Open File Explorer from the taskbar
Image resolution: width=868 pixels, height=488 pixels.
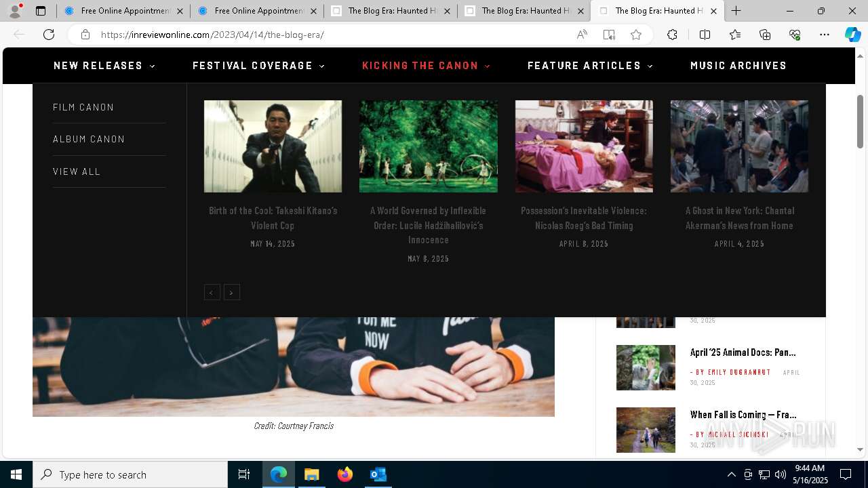tap(311, 474)
